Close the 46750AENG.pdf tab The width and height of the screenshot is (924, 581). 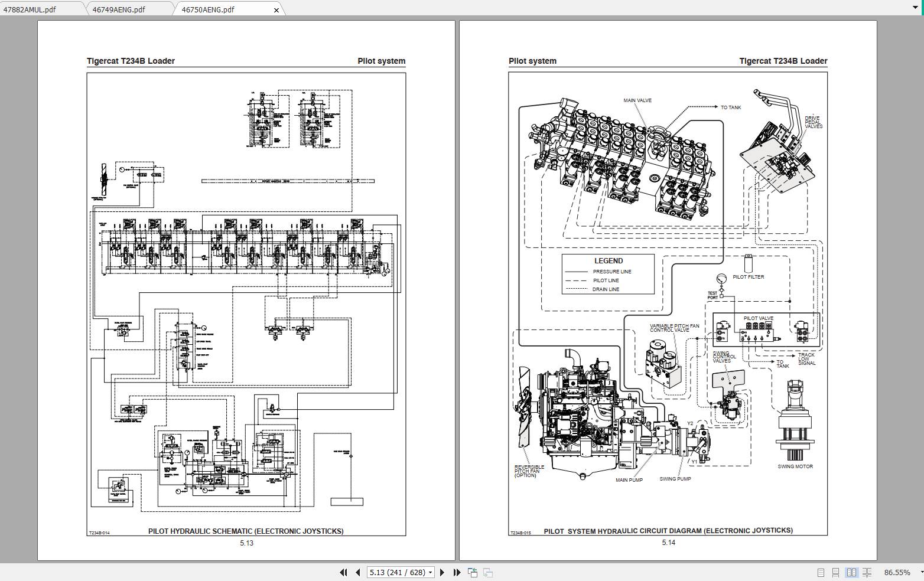[275, 9]
